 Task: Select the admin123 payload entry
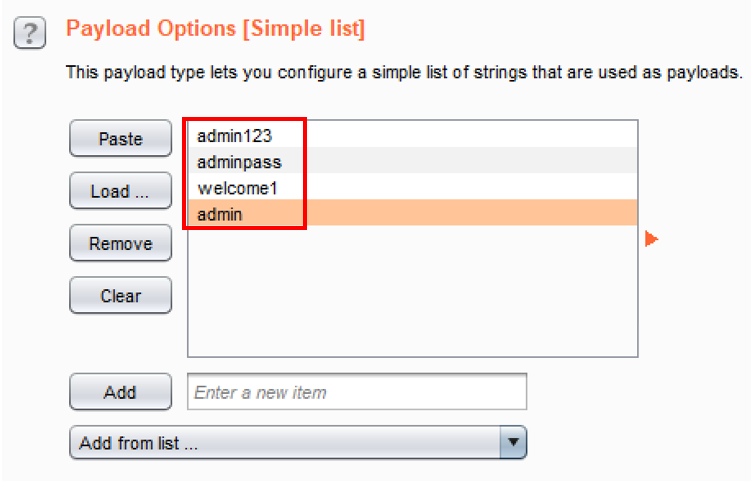234,135
